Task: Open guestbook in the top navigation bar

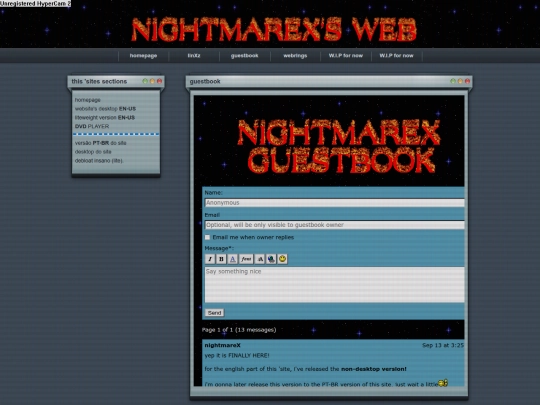Action: [245, 55]
